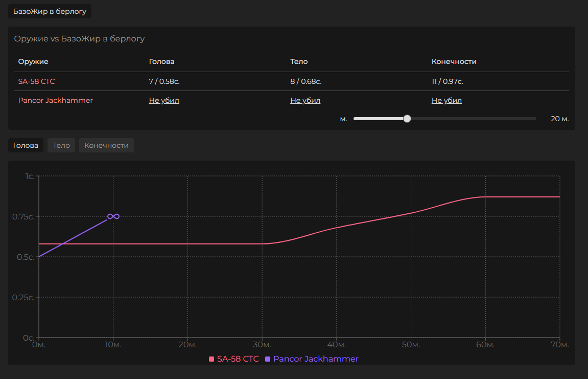Screen dimensions: 588x379
Task: Click "Не убил" in the Голова column
Action: coord(164,100)
